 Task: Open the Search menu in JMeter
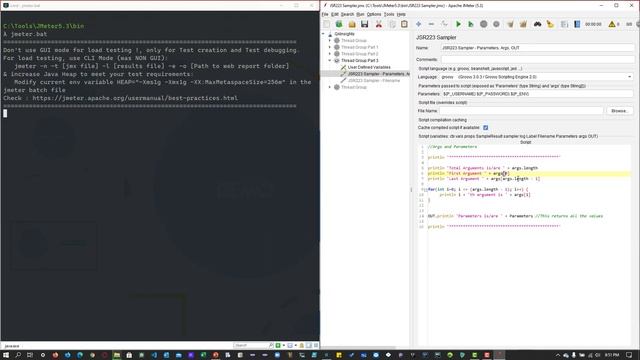[347, 14]
